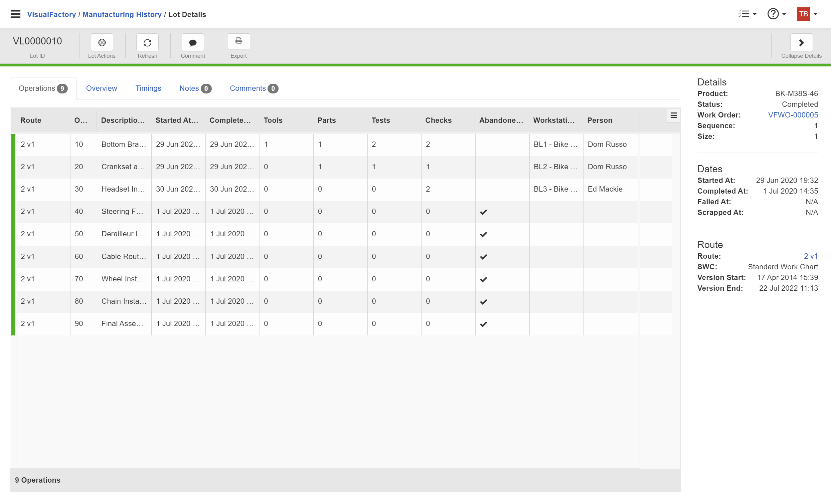This screenshot has width=831, height=504.
Task: Click abandoned checkmark in Steering row
Action: point(483,212)
